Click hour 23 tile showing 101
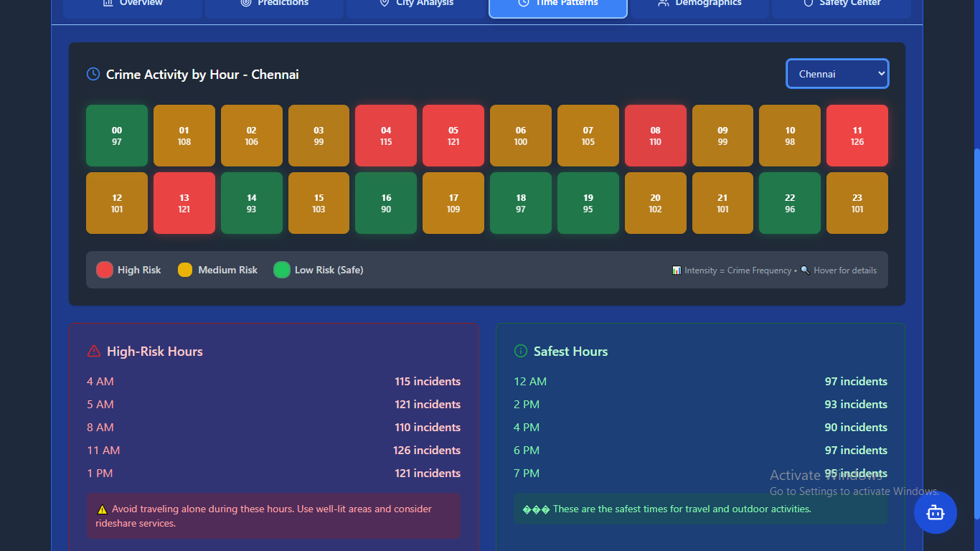Image resolution: width=980 pixels, height=551 pixels. pos(857,203)
